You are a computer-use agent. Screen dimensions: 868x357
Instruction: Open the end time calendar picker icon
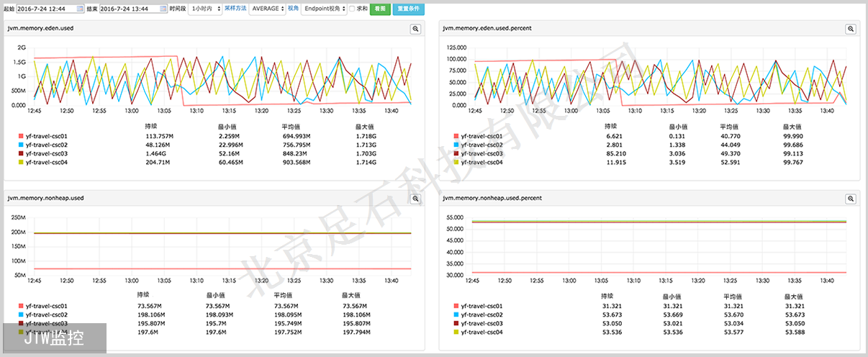[x=162, y=9]
